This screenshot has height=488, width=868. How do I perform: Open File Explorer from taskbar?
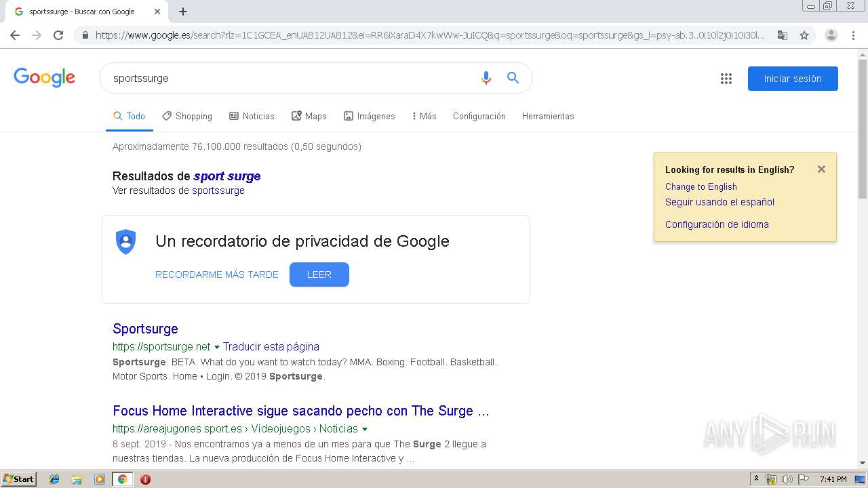tap(77, 479)
